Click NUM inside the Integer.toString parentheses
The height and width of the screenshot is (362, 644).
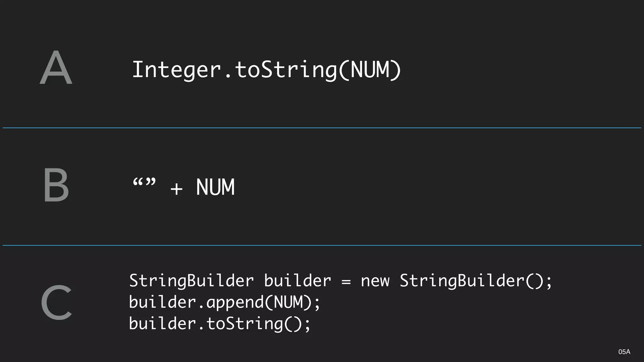pyautogui.click(x=369, y=70)
